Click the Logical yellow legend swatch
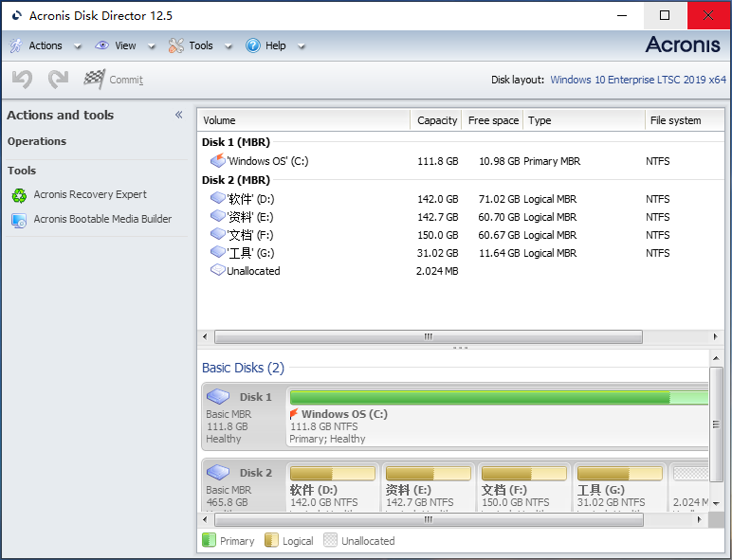Viewport: 732px width, 560px height. (x=271, y=540)
